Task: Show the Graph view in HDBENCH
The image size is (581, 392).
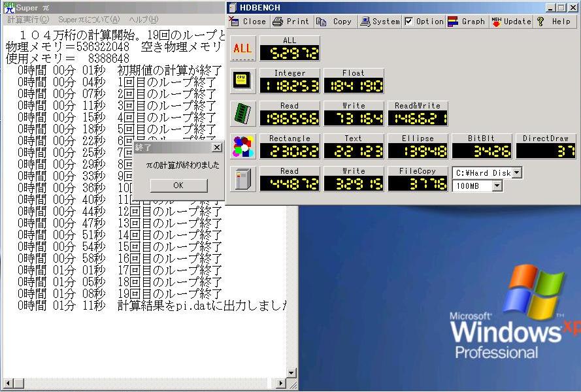Action: tap(467, 22)
